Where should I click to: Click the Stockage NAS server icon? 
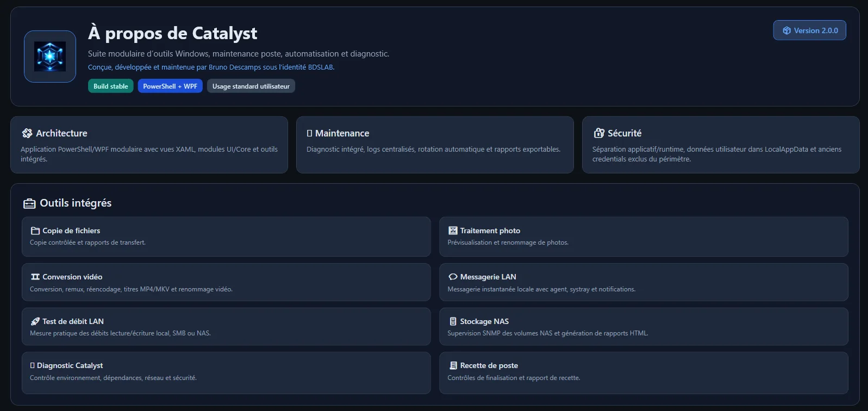pyautogui.click(x=453, y=321)
